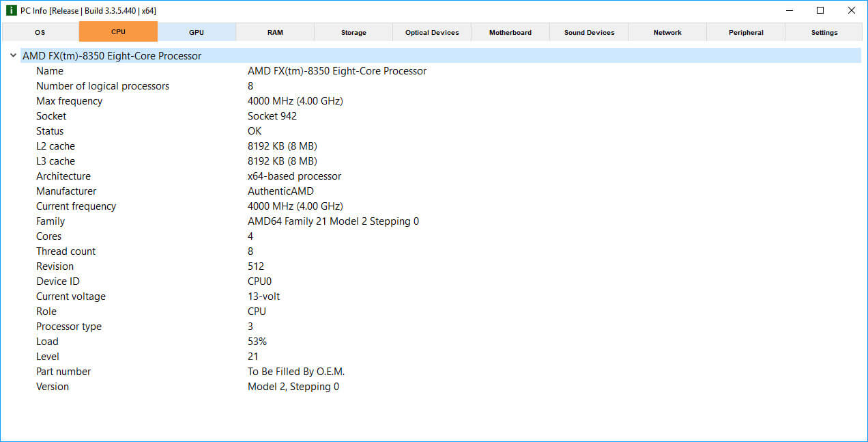
Task: Open the Peripheral tab
Action: [745, 31]
